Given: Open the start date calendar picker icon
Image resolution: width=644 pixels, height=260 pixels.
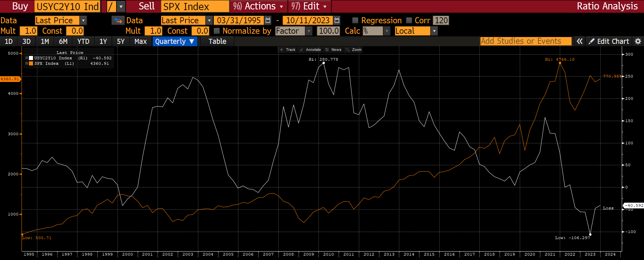Looking at the screenshot, I should pos(268,21).
